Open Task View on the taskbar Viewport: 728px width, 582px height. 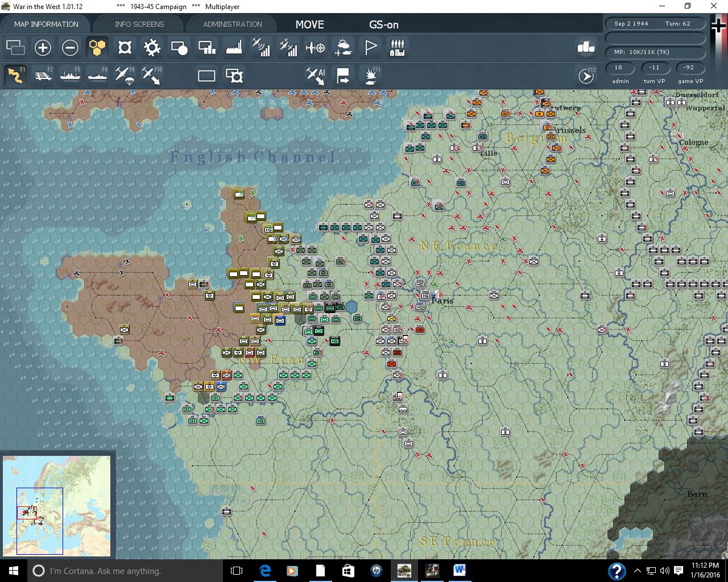point(237,571)
